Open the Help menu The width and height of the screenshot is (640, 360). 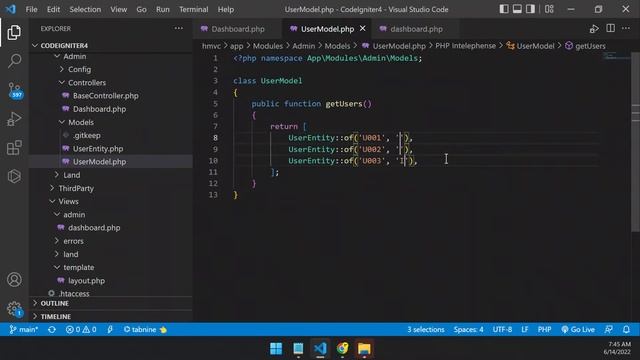click(x=226, y=9)
